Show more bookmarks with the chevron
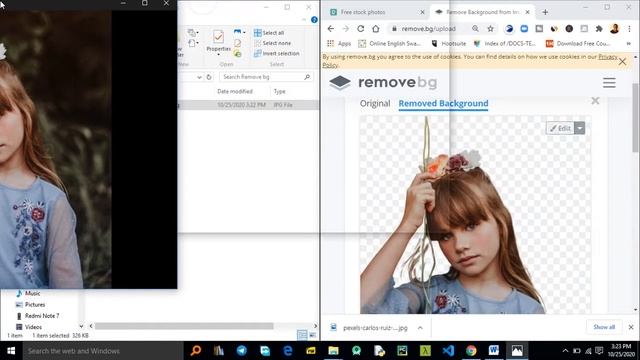 pos(629,43)
